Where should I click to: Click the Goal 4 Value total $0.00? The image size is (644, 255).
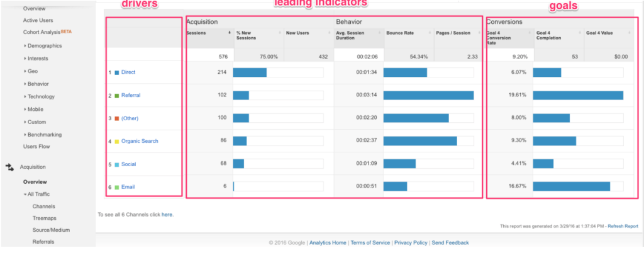pyautogui.click(x=621, y=57)
